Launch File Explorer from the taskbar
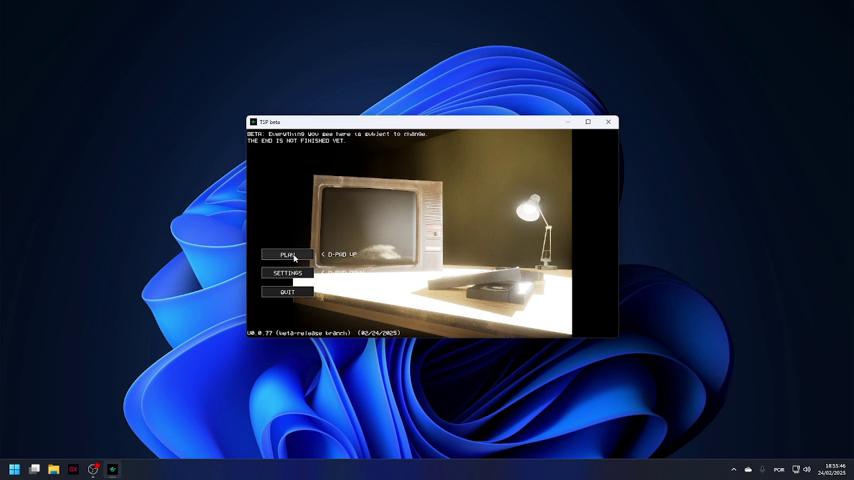 click(x=54, y=469)
